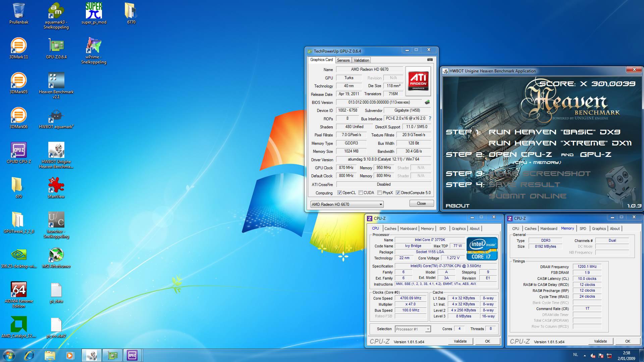The image size is (644, 362).
Task: Launch IrfanView desktop shortcut
Action: [56, 188]
